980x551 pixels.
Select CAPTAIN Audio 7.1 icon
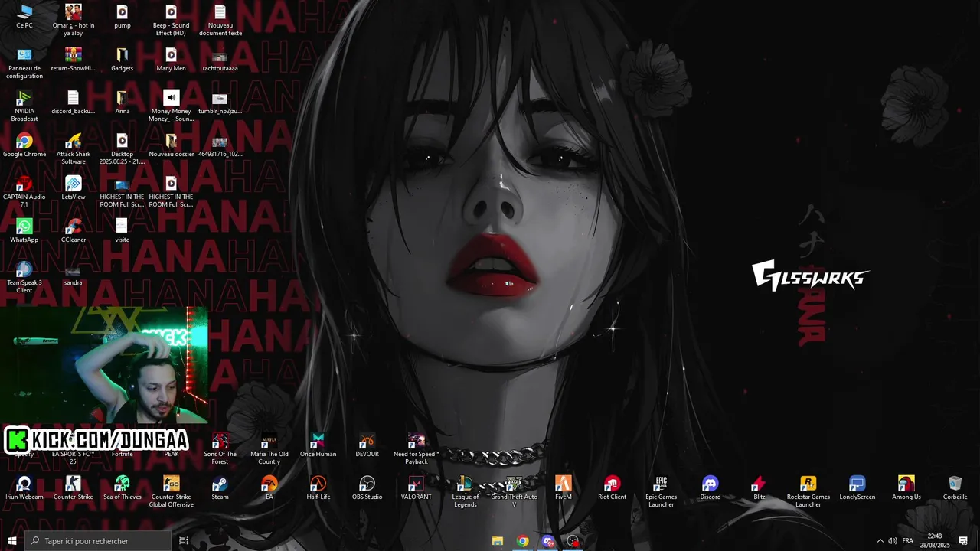(x=24, y=191)
